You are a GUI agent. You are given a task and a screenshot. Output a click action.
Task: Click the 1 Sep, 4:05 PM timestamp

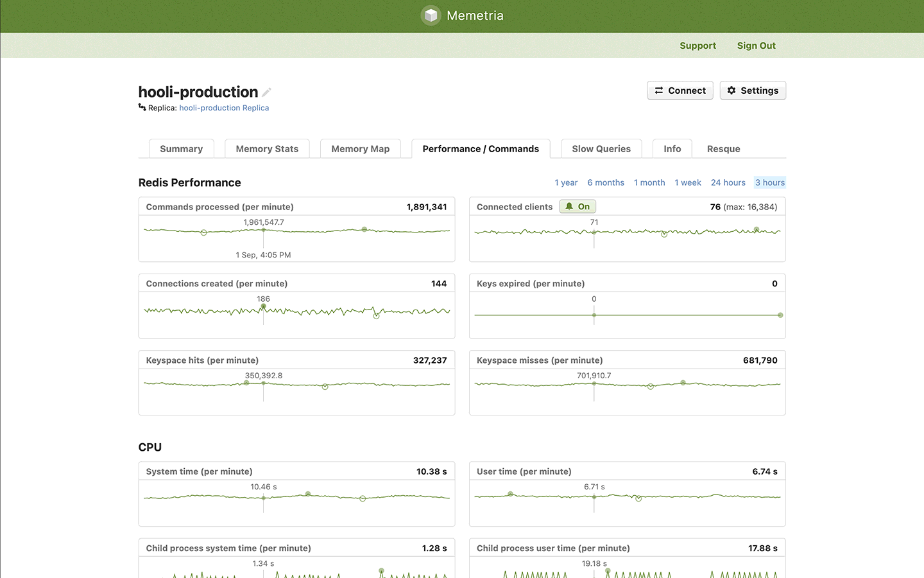263,255
